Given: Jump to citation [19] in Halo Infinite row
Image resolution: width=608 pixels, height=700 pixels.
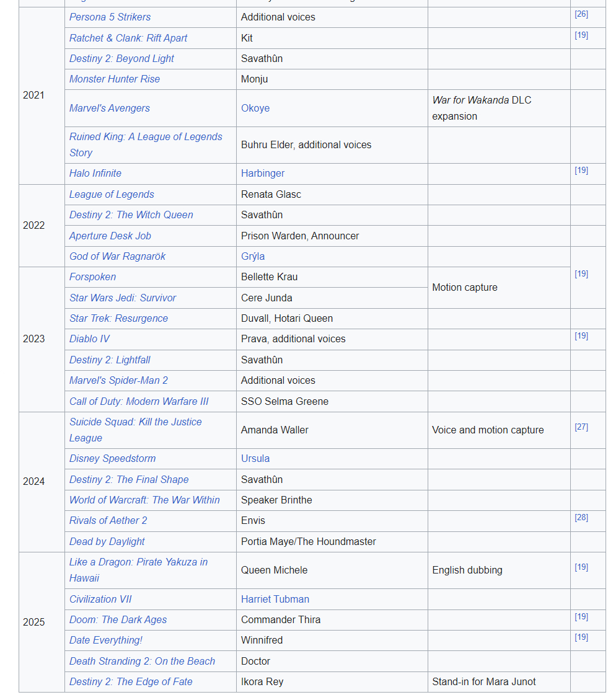Looking at the screenshot, I should 581,170.
